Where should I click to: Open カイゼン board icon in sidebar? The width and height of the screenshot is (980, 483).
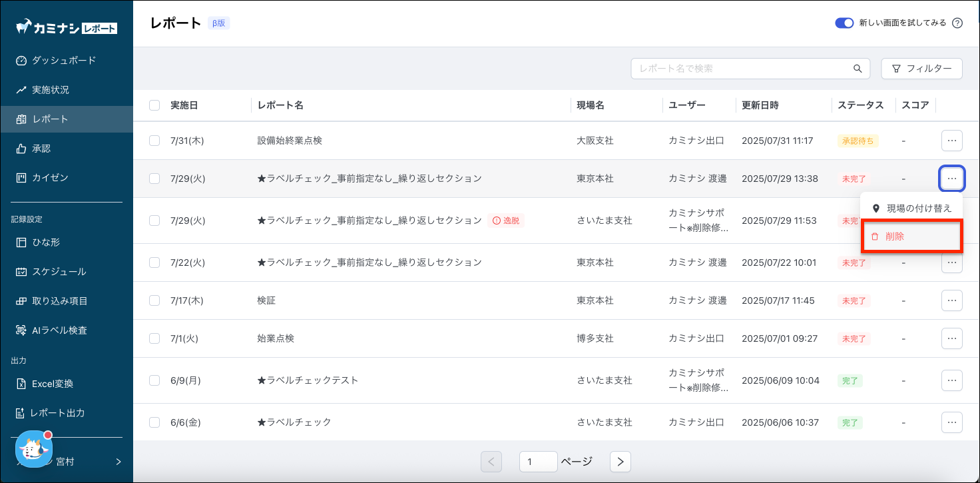(21, 178)
